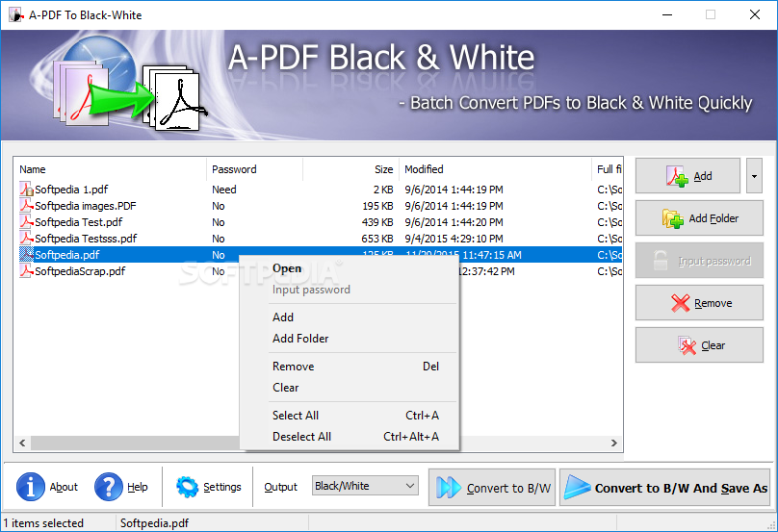
Task: Click the Add PDF button
Action: pos(687,176)
